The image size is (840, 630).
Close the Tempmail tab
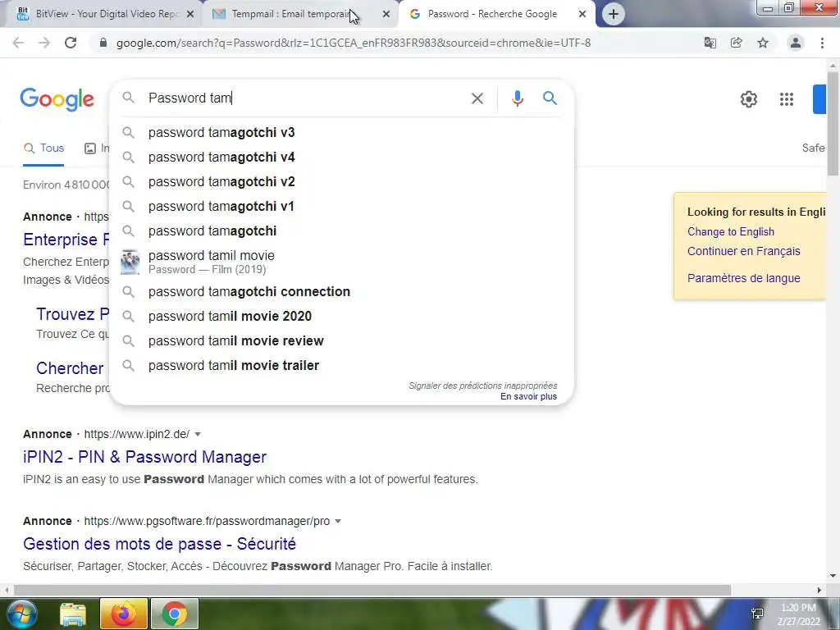[386, 15]
